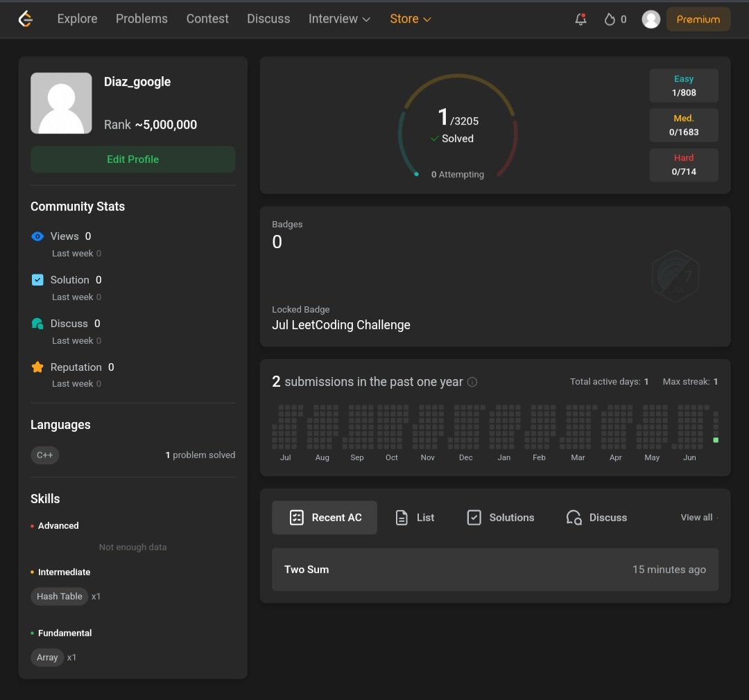Click the solved problems progress ring
749x700 pixels.
pyautogui.click(x=458, y=127)
